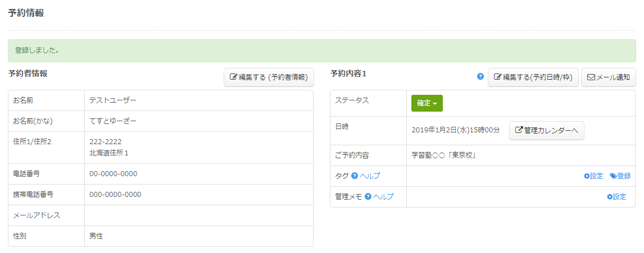Open the ヘルプ link in the 管理メモ row
The height and width of the screenshot is (253, 644).
pyautogui.click(x=383, y=197)
